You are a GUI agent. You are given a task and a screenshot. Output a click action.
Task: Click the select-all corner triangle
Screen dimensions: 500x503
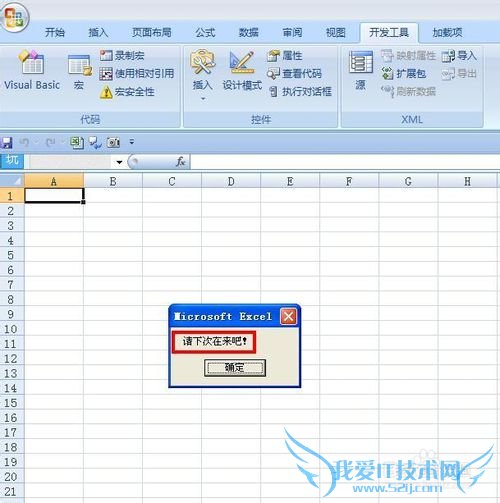click(x=12, y=181)
